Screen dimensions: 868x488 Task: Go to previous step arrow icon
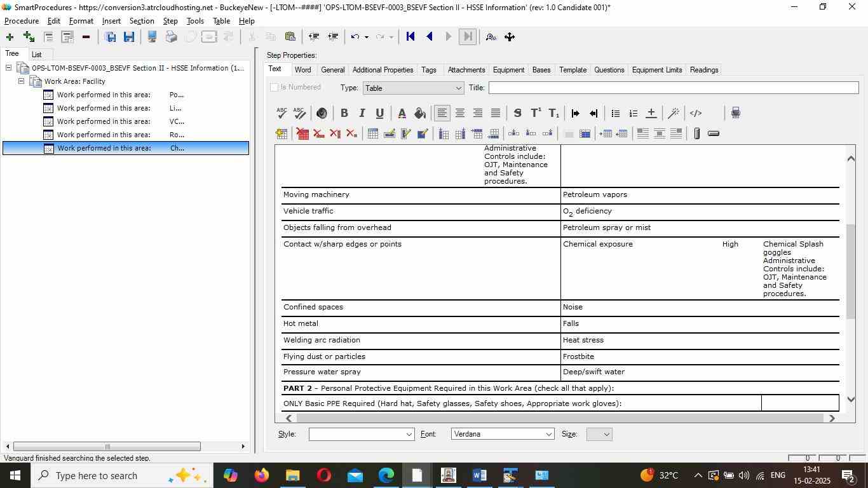(x=430, y=37)
